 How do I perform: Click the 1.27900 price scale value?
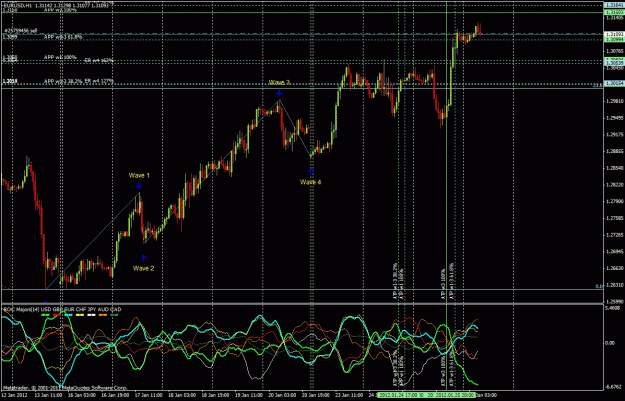tap(615, 202)
